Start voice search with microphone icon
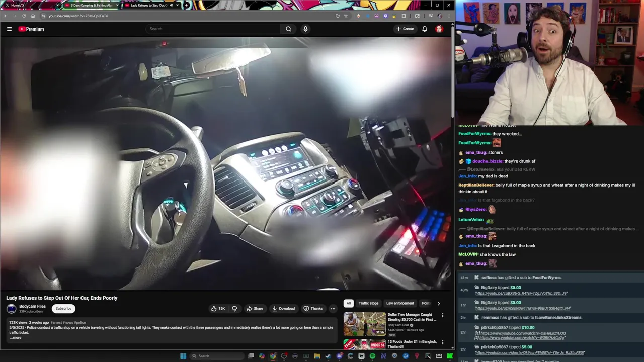Image resolution: width=644 pixels, height=362 pixels. pos(305,29)
